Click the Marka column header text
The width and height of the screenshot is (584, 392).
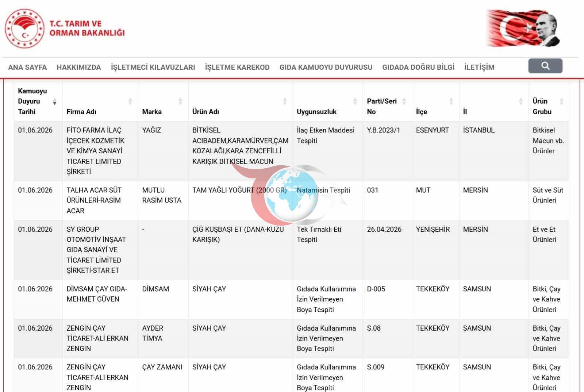tap(152, 112)
